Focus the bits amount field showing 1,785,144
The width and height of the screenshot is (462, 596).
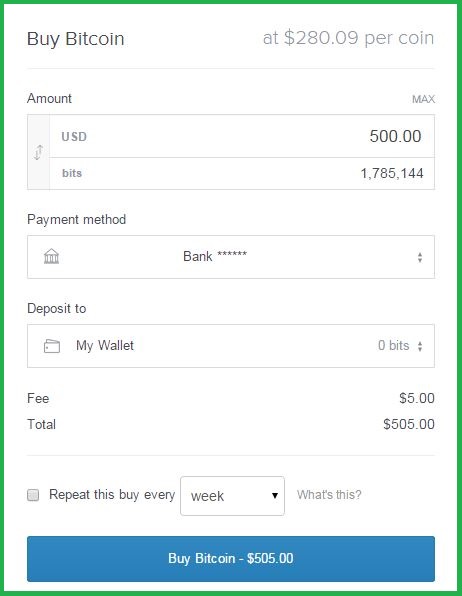242,173
